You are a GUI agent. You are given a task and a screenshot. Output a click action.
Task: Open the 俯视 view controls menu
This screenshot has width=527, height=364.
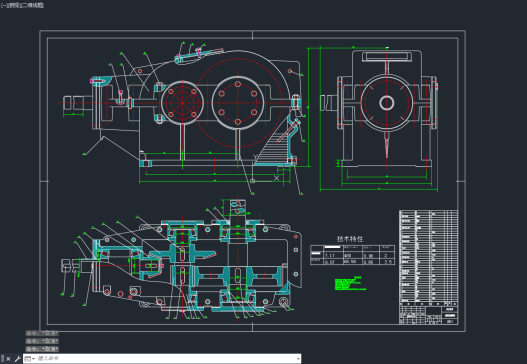point(13,5)
